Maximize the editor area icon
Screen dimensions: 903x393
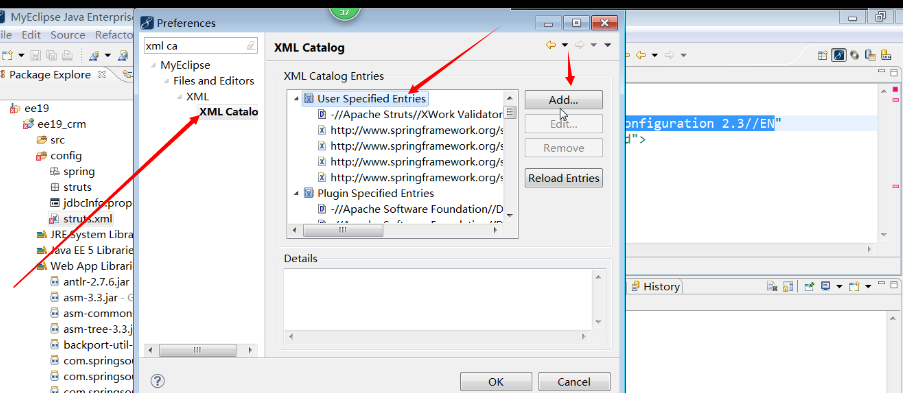click(x=894, y=73)
